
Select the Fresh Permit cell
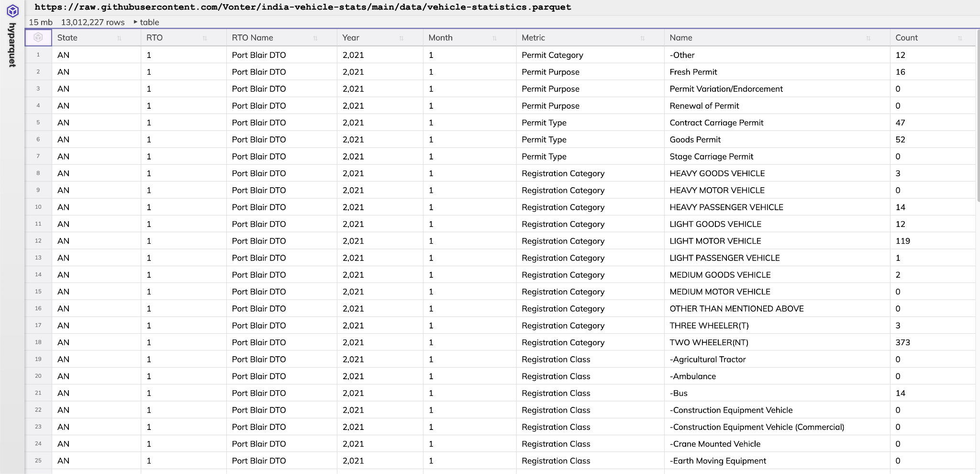click(693, 72)
